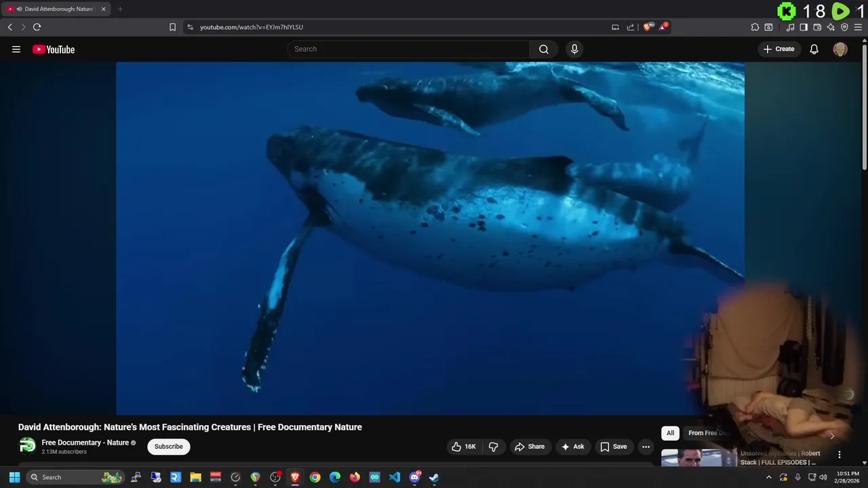Open the system tray volume icon
The height and width of the screenshot is (488, 868).
[823, 477]
